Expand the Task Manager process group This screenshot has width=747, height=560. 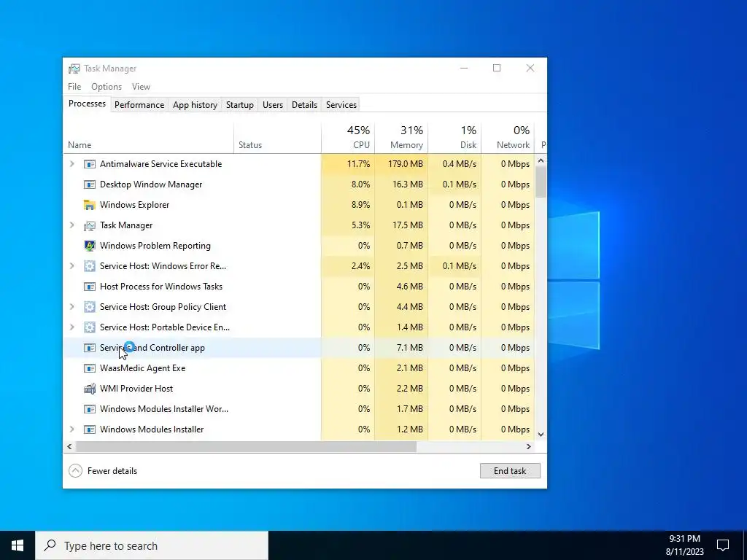pyautogui.click(x=72, y=225)
